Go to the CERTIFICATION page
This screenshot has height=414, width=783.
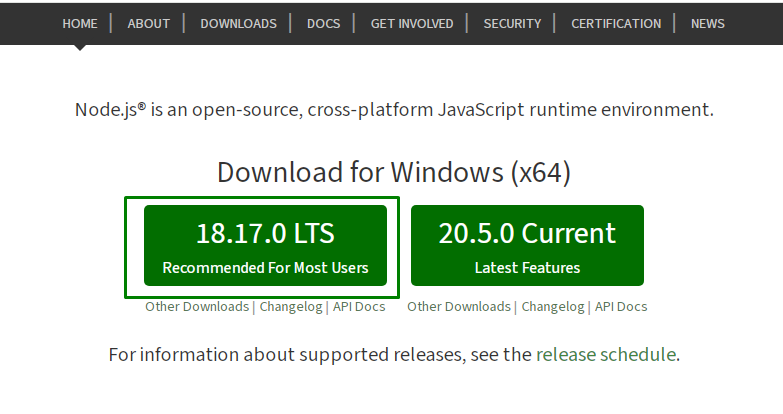[616, 23]
